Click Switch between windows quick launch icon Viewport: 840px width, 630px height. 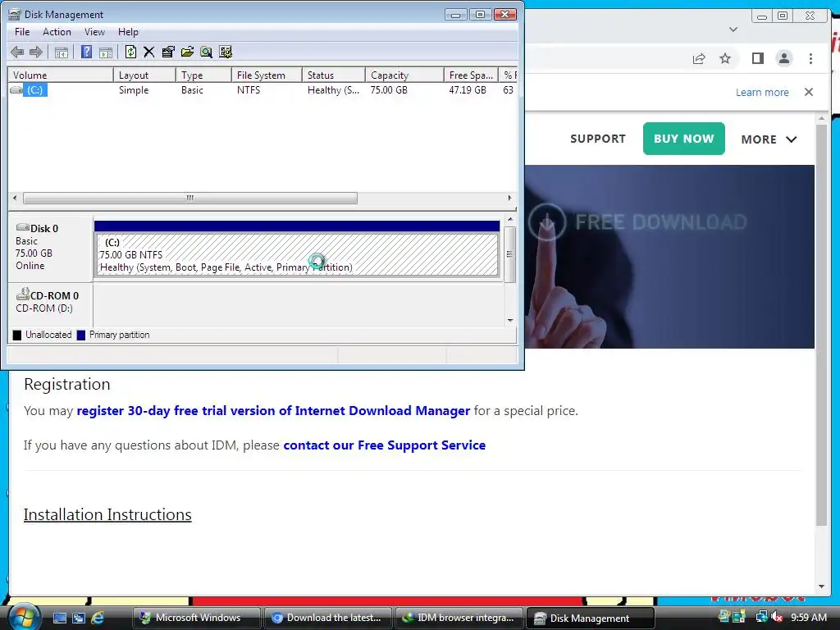(79, 618)
